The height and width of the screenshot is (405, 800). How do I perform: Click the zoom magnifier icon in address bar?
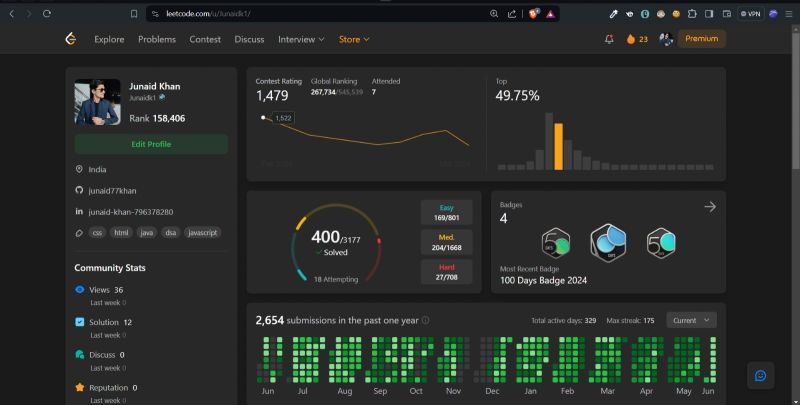(x=494, y=14)
